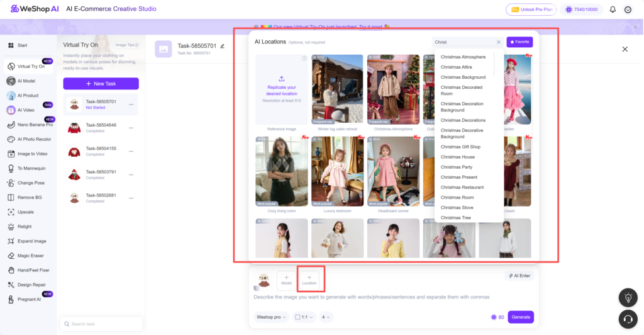Open Relight tool
Image resolution: width=644 pixels, height=335 pixels.
pyautogui.click(x=21, y=227)
